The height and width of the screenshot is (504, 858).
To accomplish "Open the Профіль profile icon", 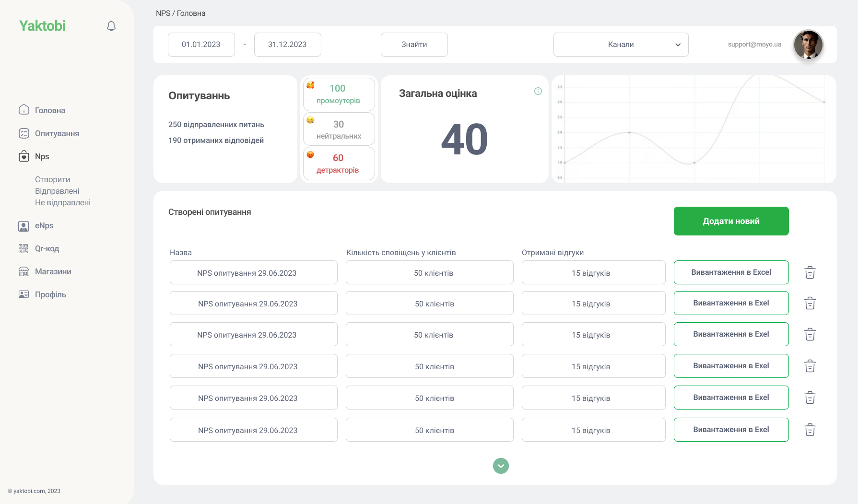I will 23,294.
